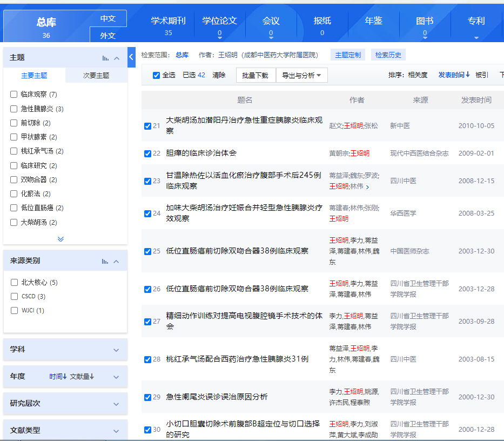The height and width of the screenshot is (441, 504).
Task: Check the 北大核心 source category box
Action: (15, 282)
